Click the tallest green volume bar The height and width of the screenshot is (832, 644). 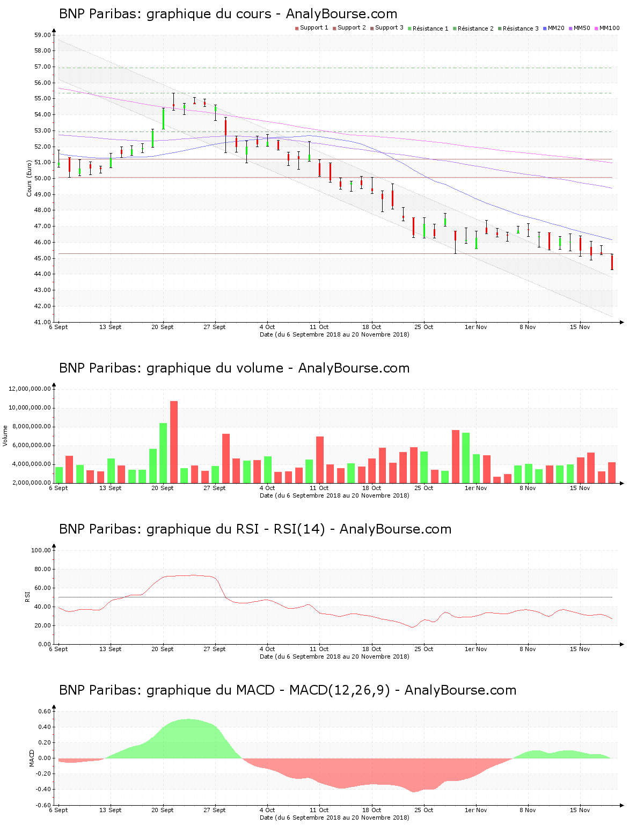163,453
